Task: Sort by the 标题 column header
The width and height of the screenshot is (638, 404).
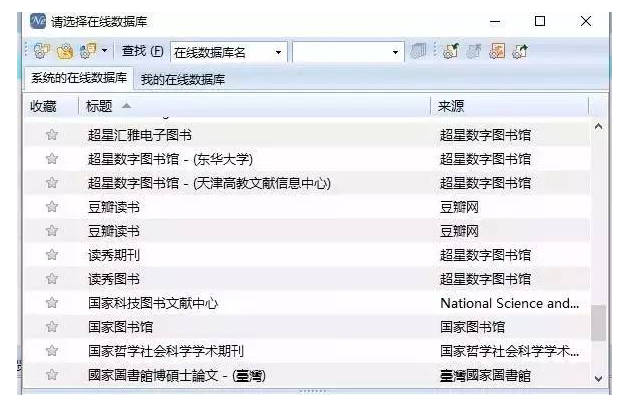Action: [x=254, y=106]
